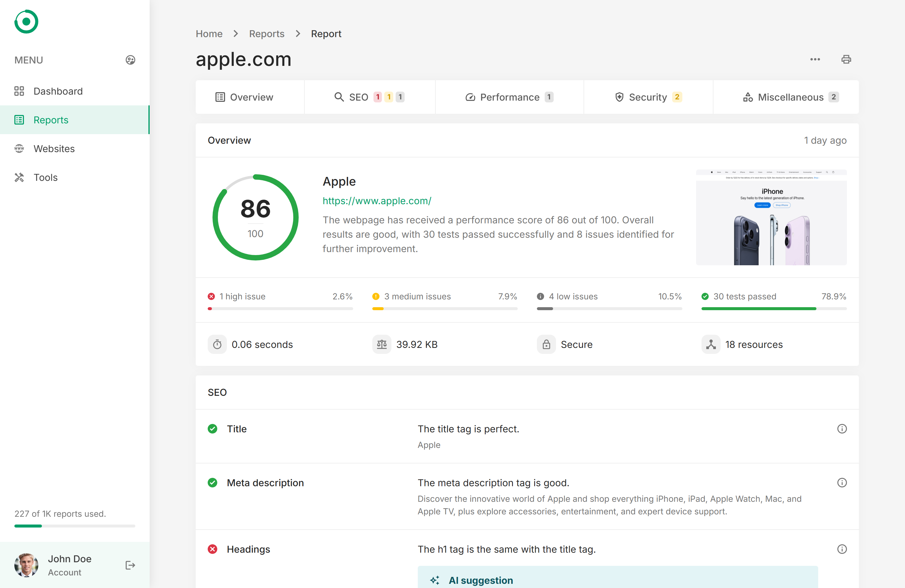Click the green app logo

click(26, 22)
